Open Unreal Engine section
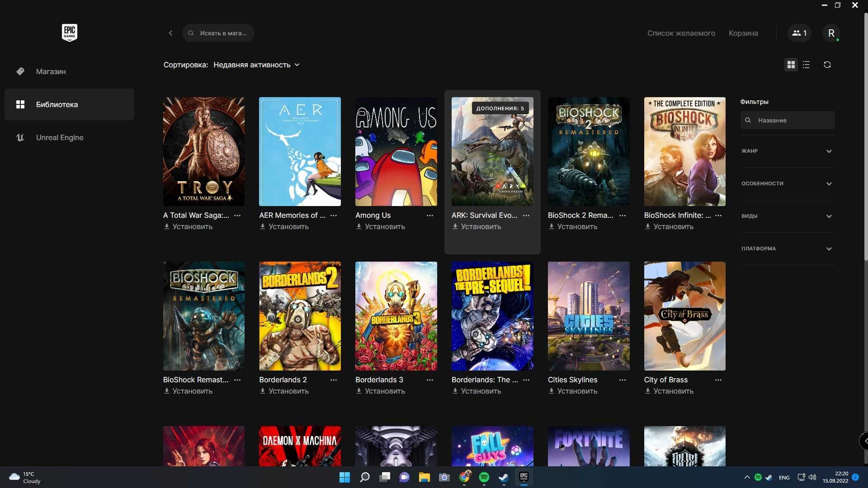This screenshot has width=868, height=488. point(69,137)
